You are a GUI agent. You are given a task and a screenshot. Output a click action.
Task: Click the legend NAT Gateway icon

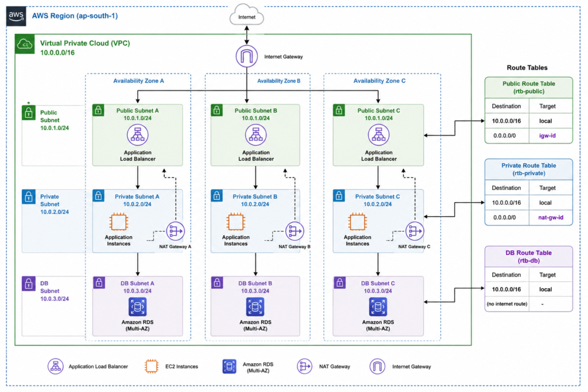pyautogui.click(x=304, y=366)
